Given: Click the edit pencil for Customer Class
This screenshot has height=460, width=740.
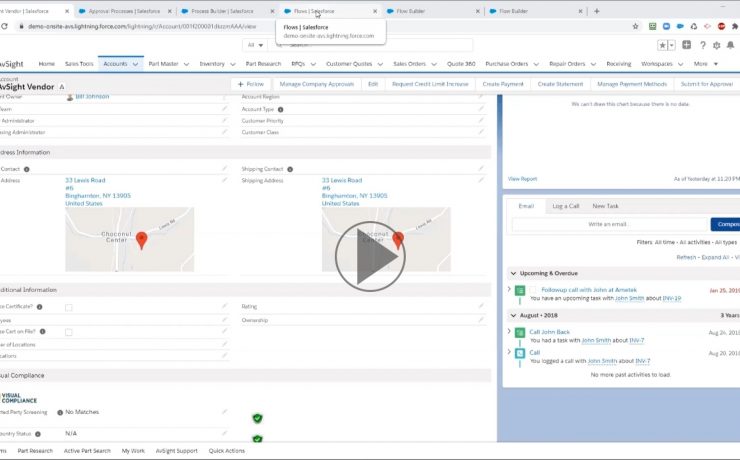Looking at the screenshot, I should [481, 132].
